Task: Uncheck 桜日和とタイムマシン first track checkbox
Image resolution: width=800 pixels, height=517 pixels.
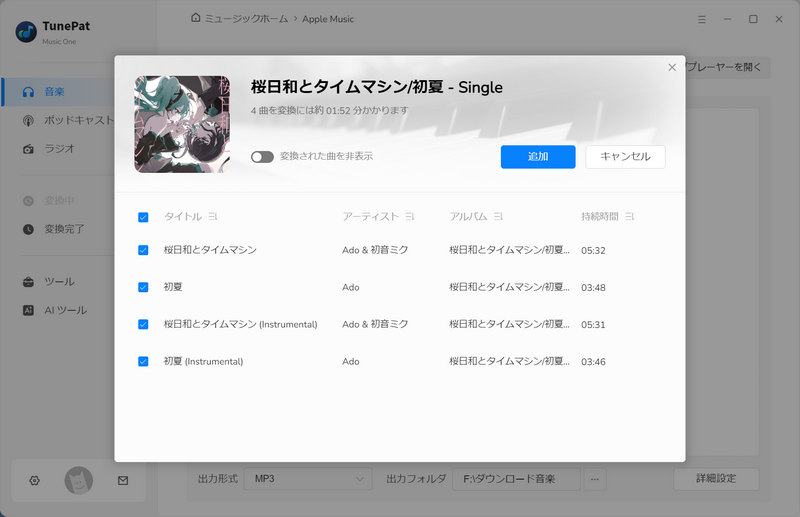Action: (143, 250)
